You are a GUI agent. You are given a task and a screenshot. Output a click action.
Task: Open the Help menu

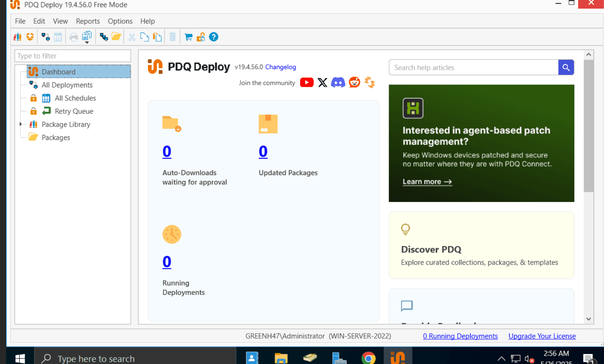[x=148, y=21]
